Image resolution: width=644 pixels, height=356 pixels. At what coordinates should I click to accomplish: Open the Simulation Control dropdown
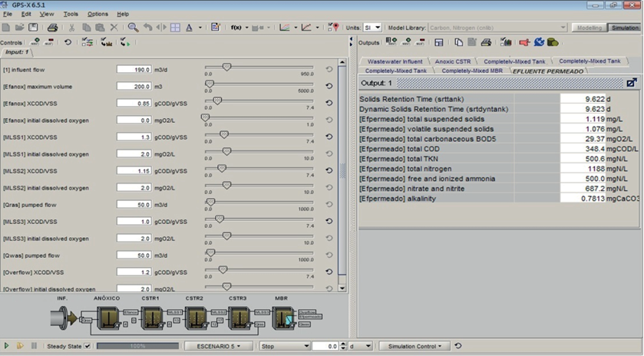[414, 346]
